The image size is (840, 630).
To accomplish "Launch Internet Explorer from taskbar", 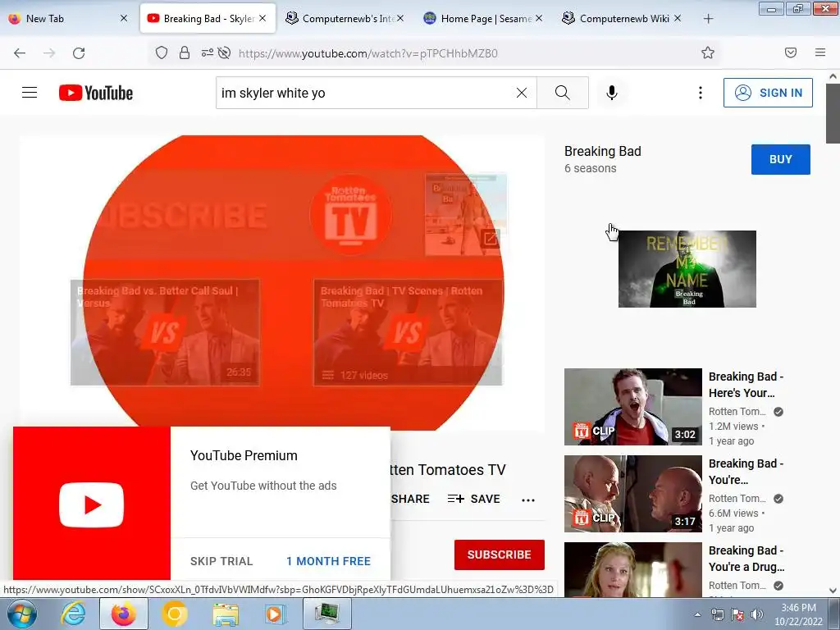I will point(72,614).
